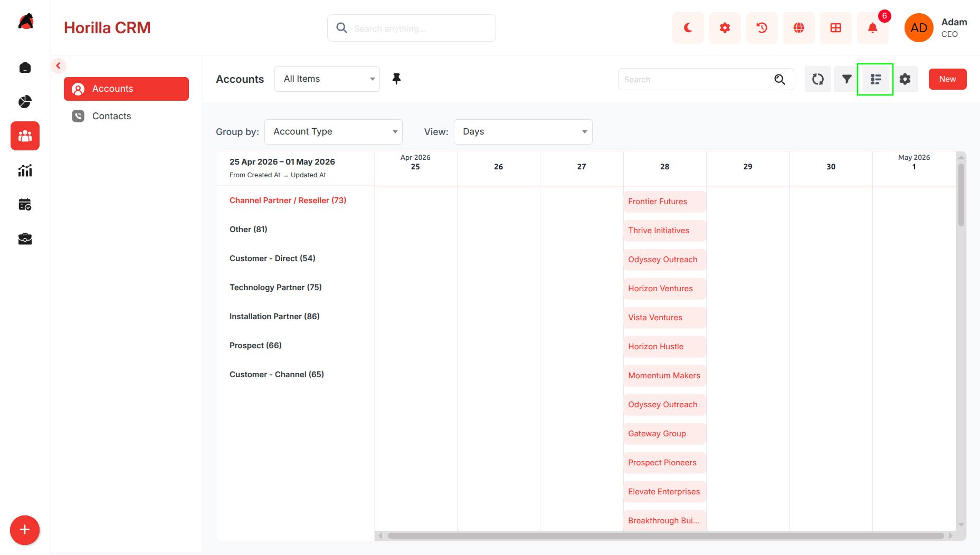Open briefcase sidebar icon
This screenshot has width=980, height=555.
pyautogui.click(x=25, y=239)
